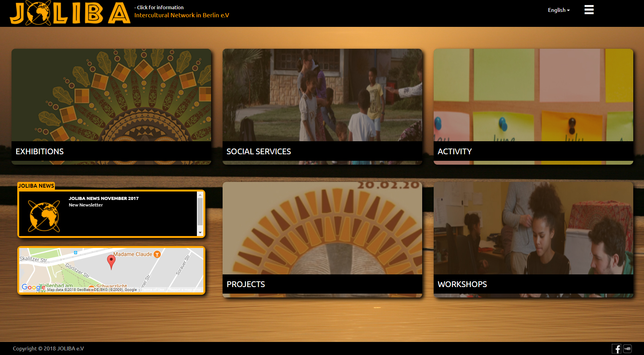Click the JOLIBA NEWS heading tab
Image resolution: width=644 pixels, height=355 pixels.
pos(36,186)
